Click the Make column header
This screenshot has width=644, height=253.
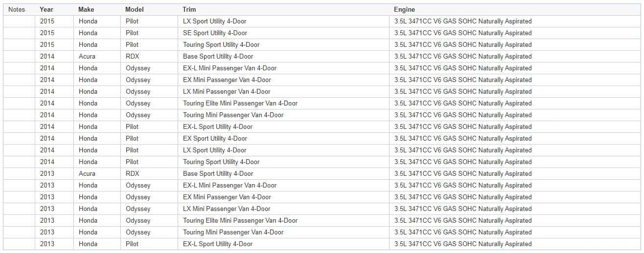pyautogui.click(x=86, y=10)
